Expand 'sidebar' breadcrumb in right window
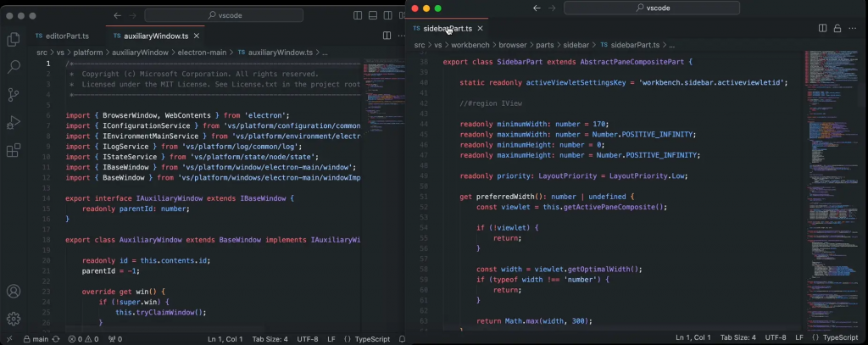This screenshot has width=868, height=345. [x=576, y=45]
